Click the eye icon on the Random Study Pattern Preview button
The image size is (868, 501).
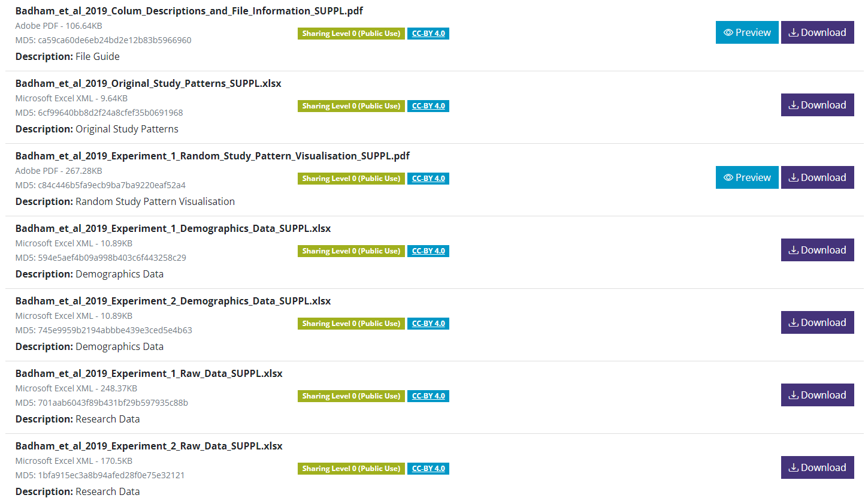coord(728,177)
